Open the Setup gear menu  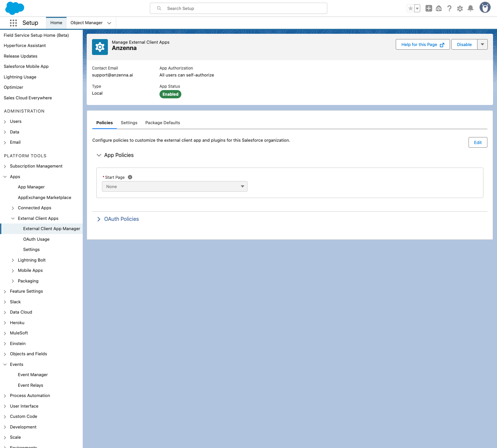click(x=460, y=9)
